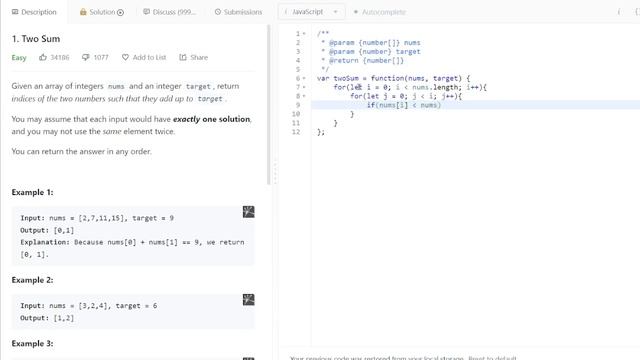Click the 'Example 1:' heading
Screen dimensions: 640x360
32,192
